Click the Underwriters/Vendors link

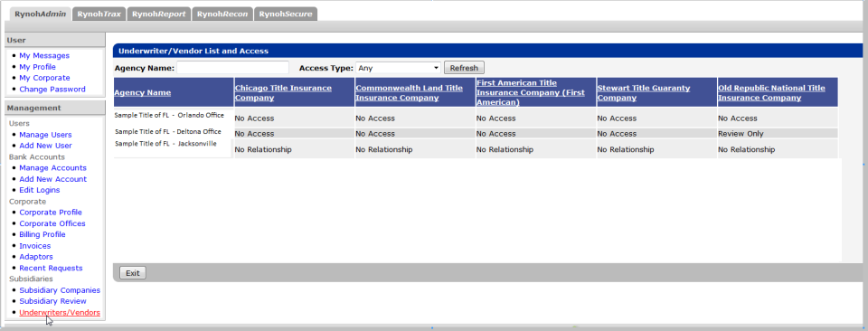[x=60, y=313]
